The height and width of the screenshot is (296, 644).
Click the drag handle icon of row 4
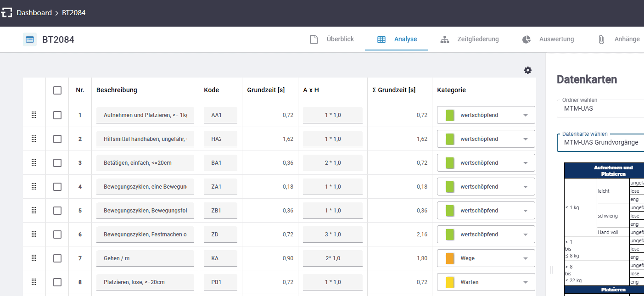tap(34, 187)
